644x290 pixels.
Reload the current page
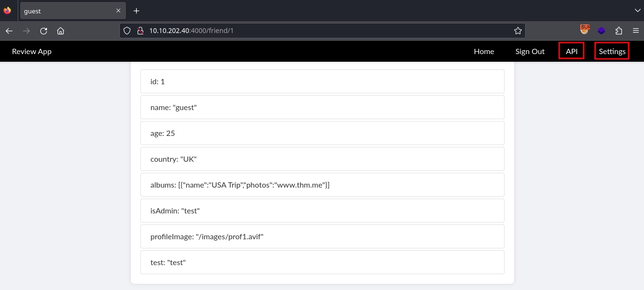[44, 31]
